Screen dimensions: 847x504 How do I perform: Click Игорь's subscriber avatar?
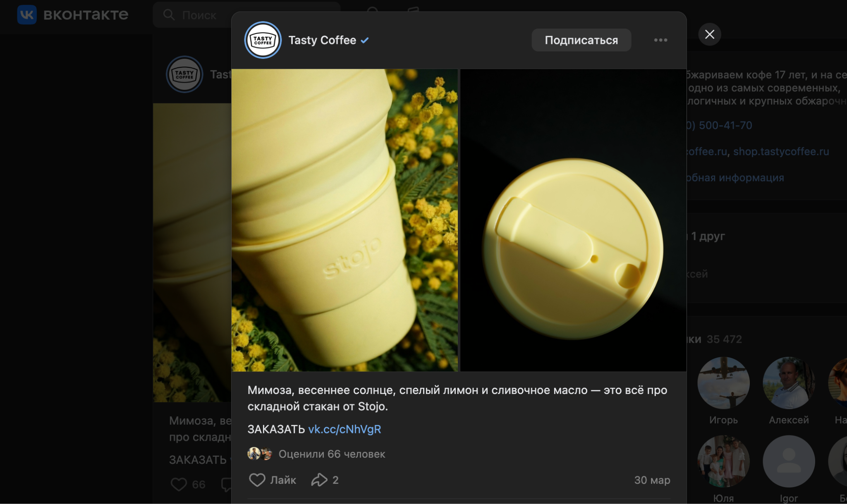point(724,383)
